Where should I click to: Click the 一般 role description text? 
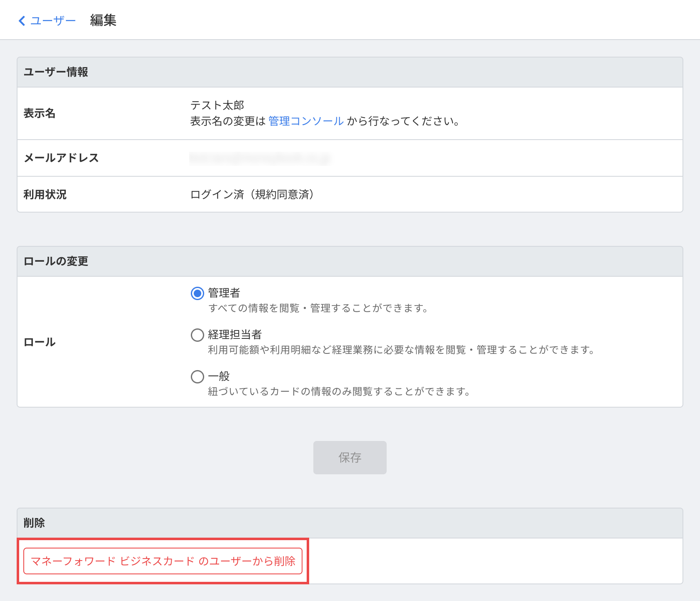coord(339,392)
